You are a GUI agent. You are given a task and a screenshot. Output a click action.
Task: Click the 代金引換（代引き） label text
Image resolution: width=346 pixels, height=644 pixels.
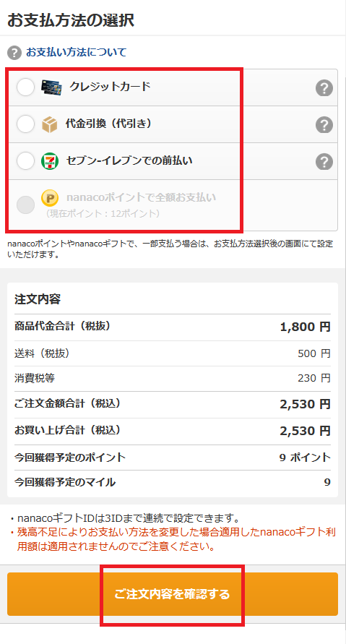[108, 123]
